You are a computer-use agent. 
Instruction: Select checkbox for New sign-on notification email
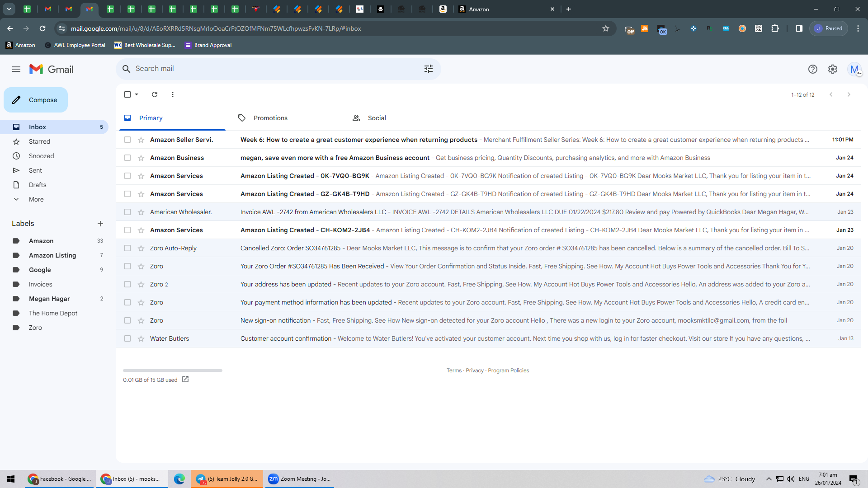[x=127, y=320]
